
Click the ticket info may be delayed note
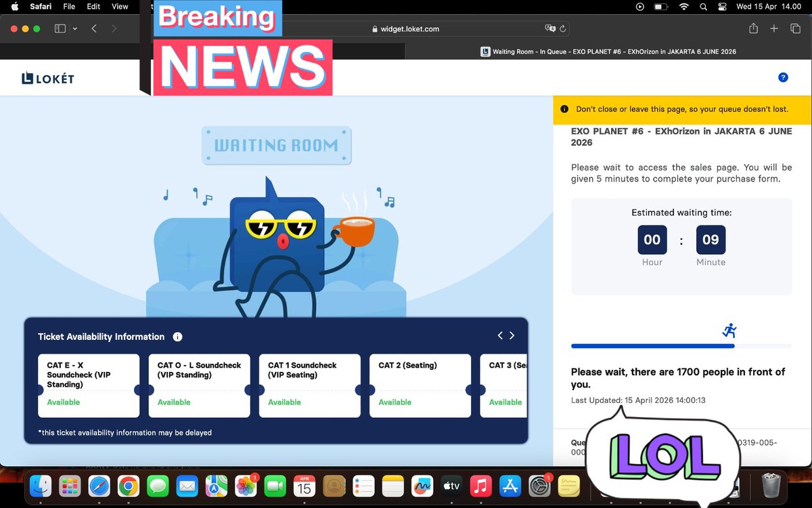(x=125, y=432)
